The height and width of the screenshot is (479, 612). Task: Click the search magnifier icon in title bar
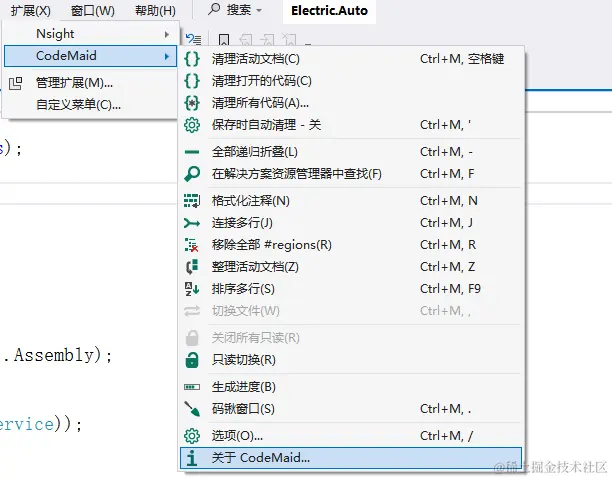pos(214,9)
